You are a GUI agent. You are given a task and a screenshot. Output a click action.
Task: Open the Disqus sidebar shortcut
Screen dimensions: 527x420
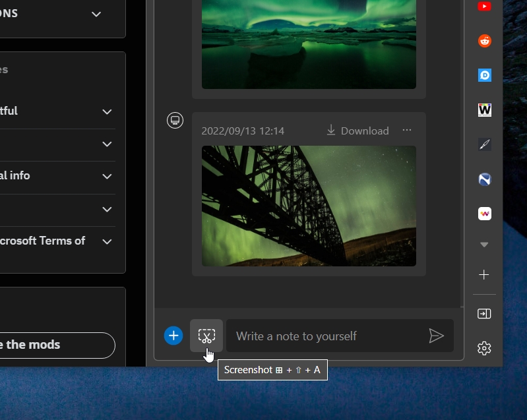[485, 75]
